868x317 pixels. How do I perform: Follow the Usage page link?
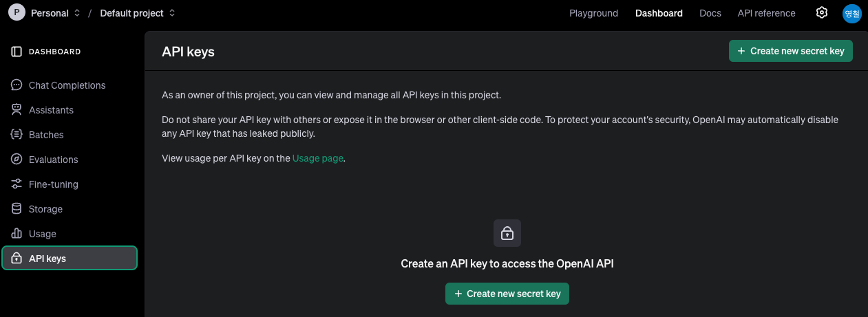[x=317, y=158]
